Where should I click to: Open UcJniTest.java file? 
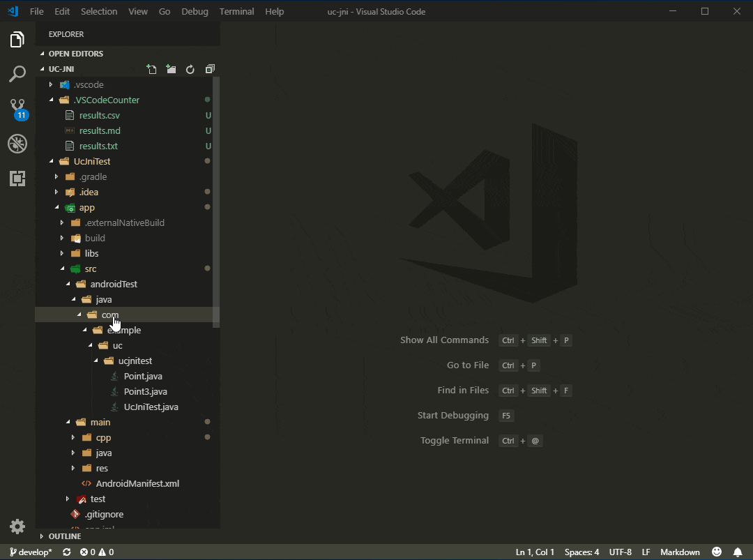pos(128,407)
